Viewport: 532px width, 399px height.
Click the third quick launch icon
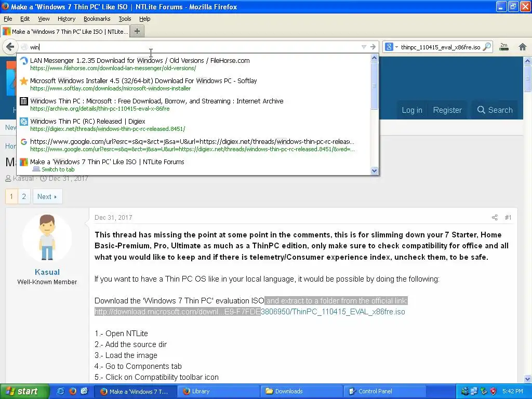point(84,391)
